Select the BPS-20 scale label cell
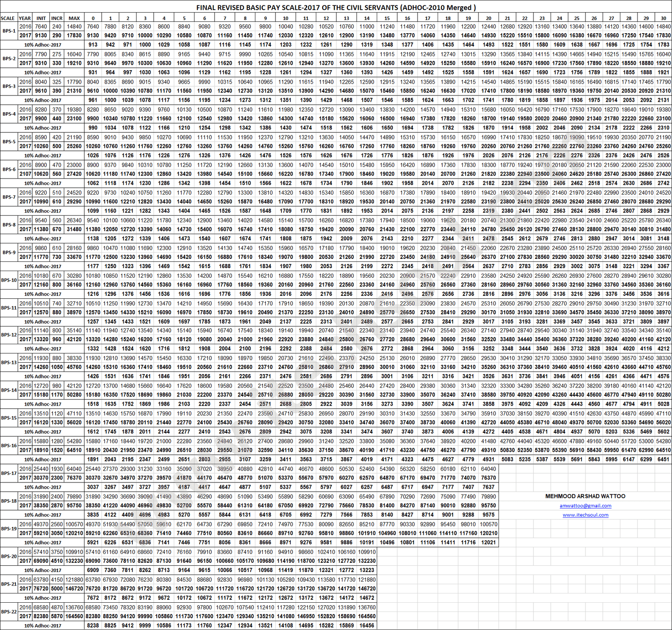 tap(9, 556)
